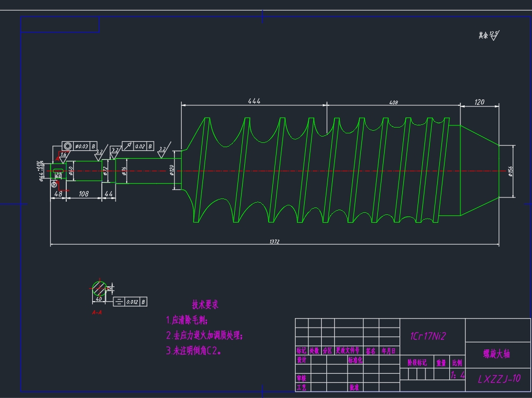The width and height of the screenshot is (532, 398).
Task: Click the 408 length dimension text
Action: point(394,102)
